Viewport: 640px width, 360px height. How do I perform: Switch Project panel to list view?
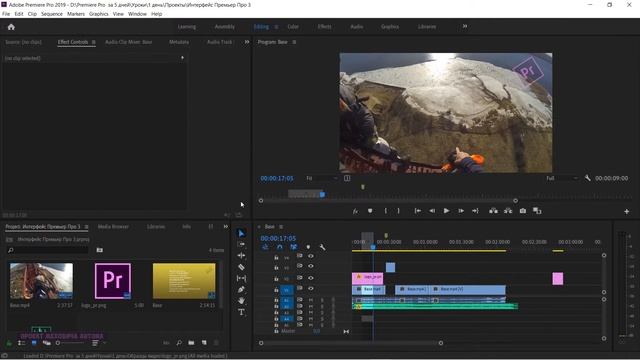tap(22, 343)
